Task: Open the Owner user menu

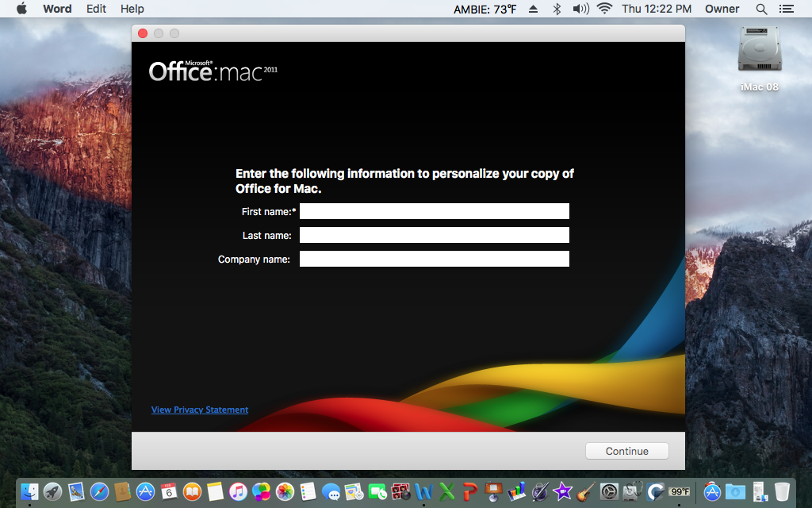Action: pyautogui.click(x=722, y=9)
